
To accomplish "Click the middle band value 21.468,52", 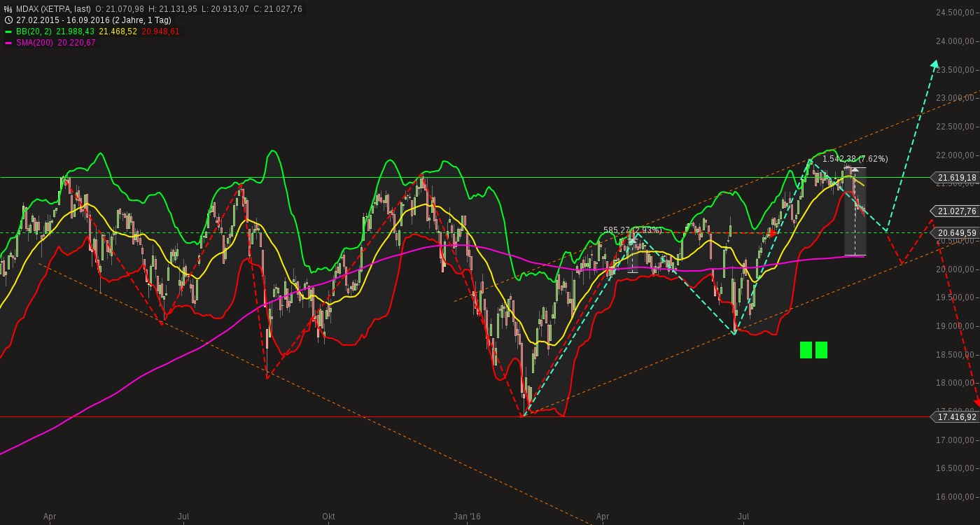I will [x=118, y=31].
